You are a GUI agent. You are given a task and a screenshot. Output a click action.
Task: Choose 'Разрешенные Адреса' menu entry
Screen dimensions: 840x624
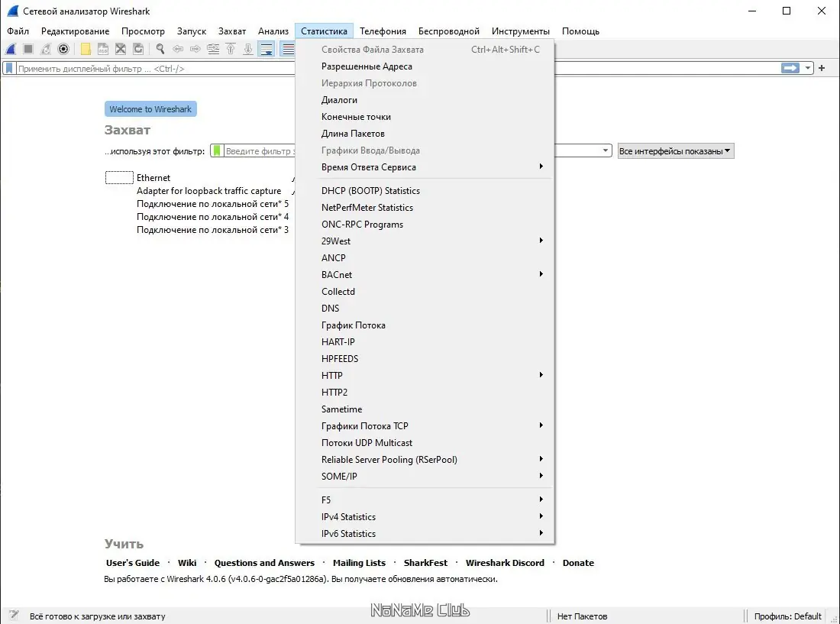click(x=425, y=66)
